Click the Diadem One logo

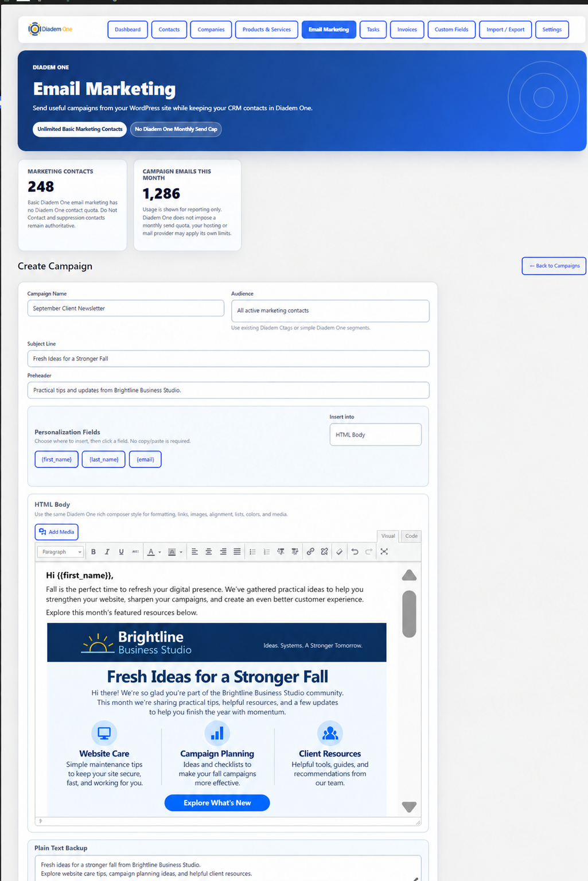click(50, 29)
